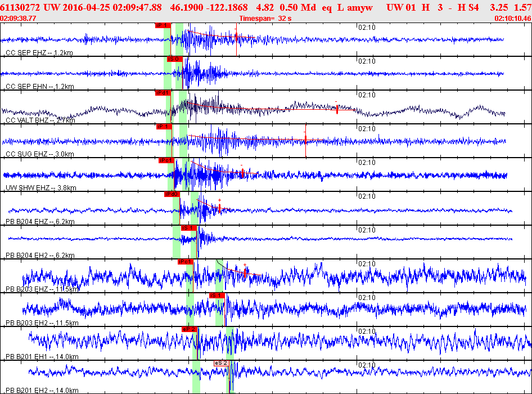
Task: Select the CC SEP EHN -- 1.2km channel label
Action: pos(40,86)
